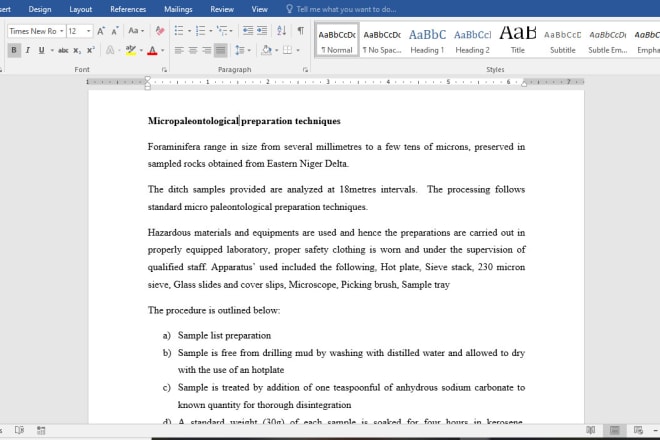Toggle Underline formatting

[41, 51]
